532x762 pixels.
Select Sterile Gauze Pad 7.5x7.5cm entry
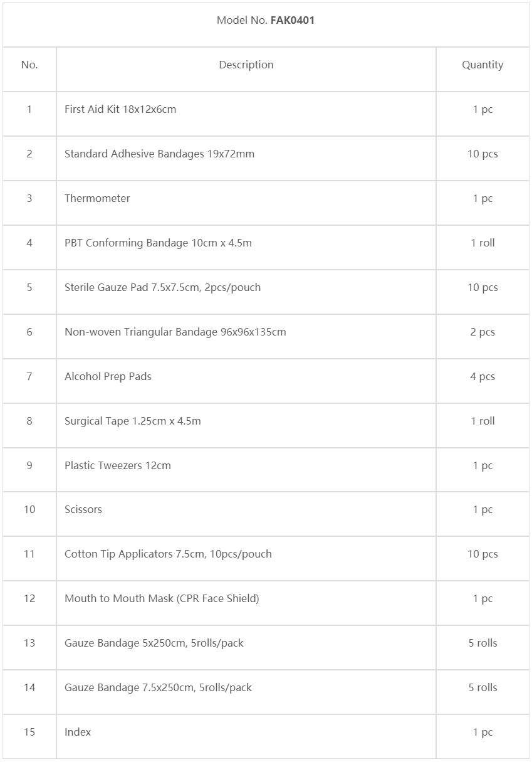(162, 287)
